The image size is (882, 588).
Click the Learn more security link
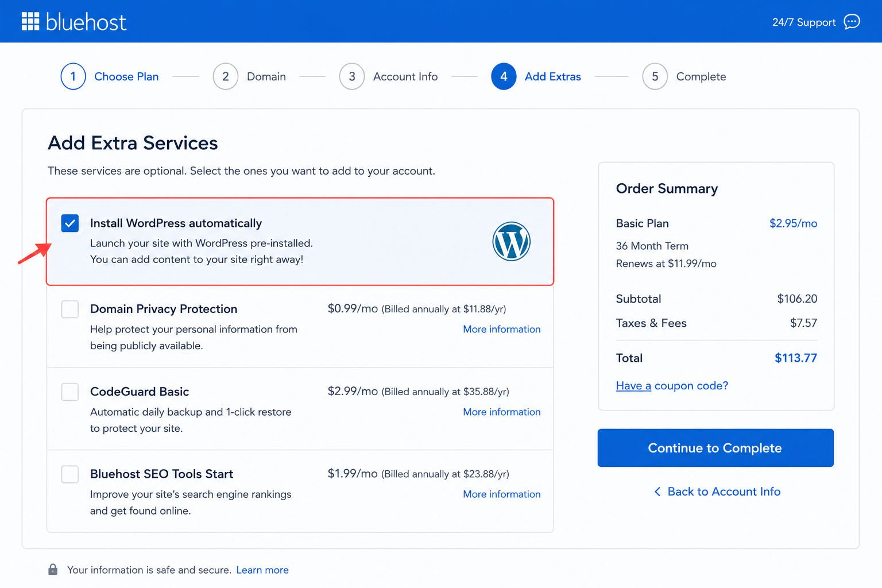262,570
